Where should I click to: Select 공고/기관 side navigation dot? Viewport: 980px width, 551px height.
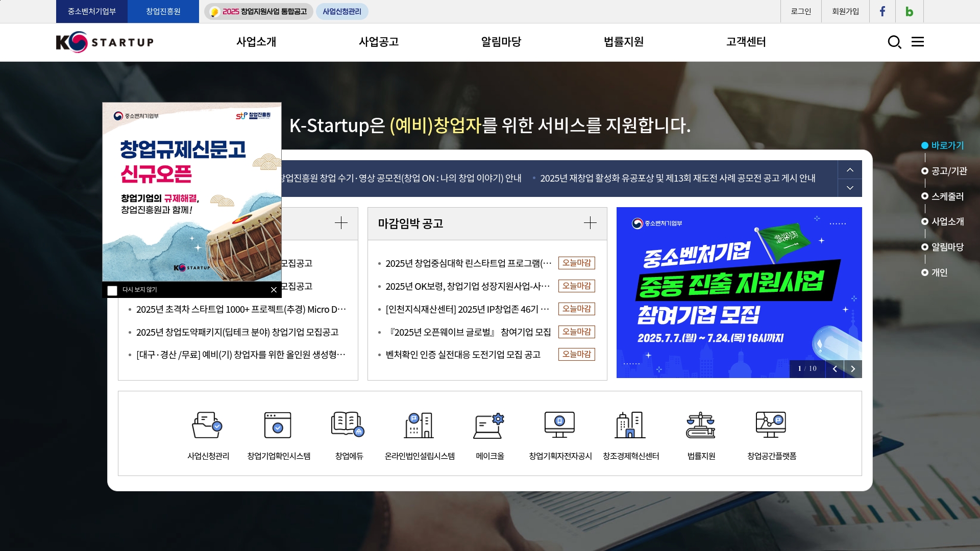(924, 171)
